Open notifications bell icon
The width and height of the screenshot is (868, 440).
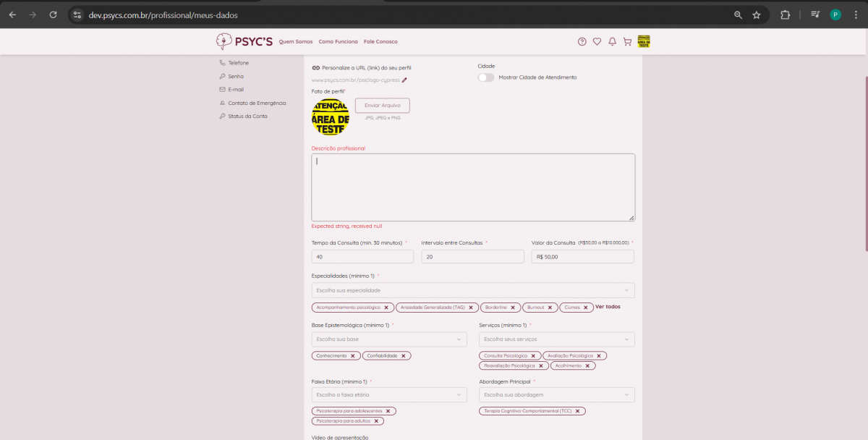tap(612, 42)
